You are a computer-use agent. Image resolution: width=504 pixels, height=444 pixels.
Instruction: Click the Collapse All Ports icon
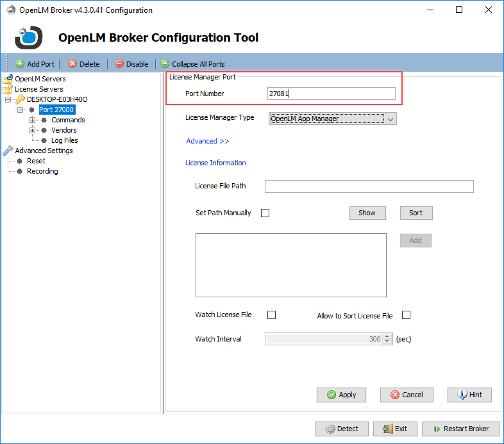[165, 64]
